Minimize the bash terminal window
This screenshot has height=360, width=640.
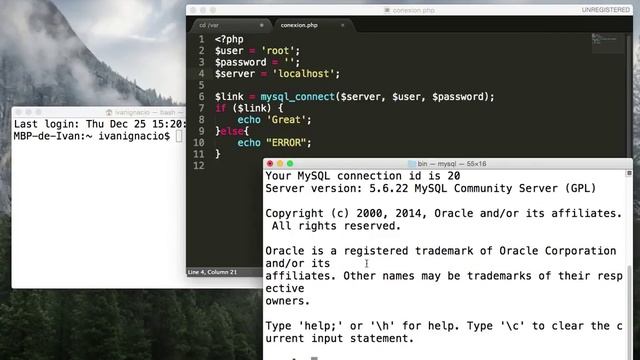pyautogui.click(x=29, y=112)
